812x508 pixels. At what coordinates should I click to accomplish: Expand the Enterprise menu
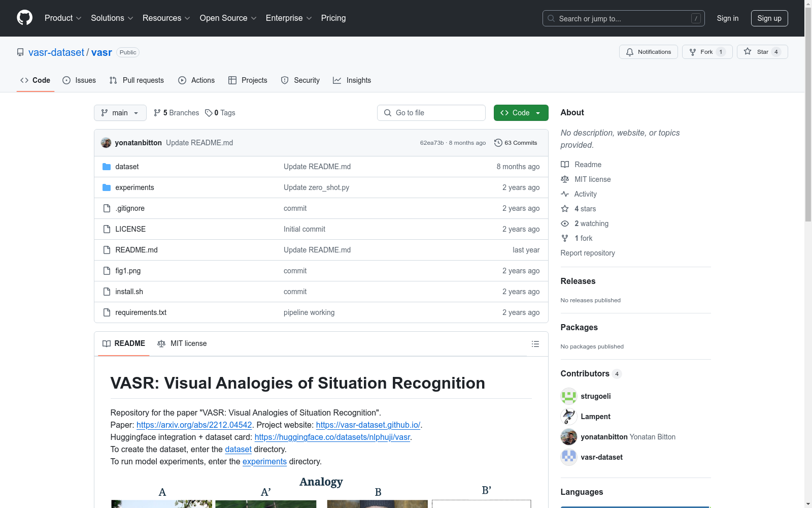tap(289, 18)
